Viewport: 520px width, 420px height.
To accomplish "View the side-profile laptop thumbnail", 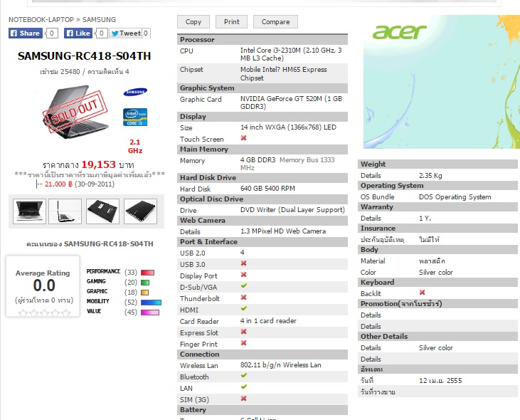I will 65,211.
